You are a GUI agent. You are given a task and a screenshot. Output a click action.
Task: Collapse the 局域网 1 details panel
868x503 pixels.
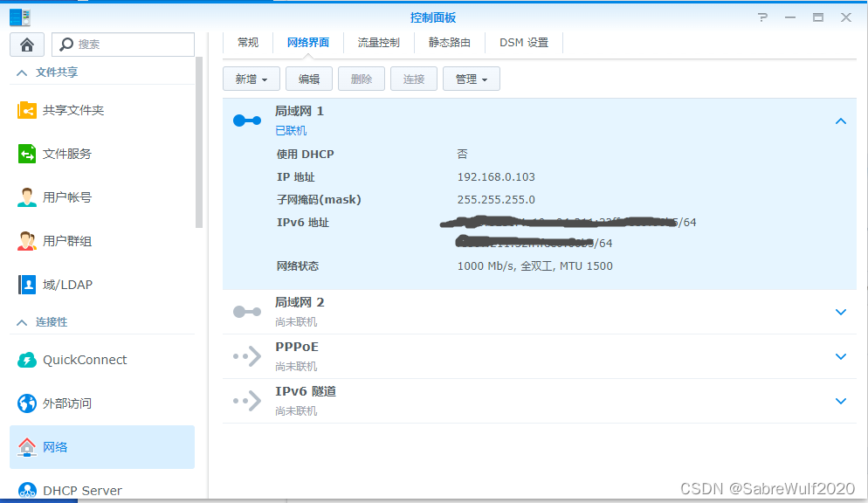click(x=840, y=121)
